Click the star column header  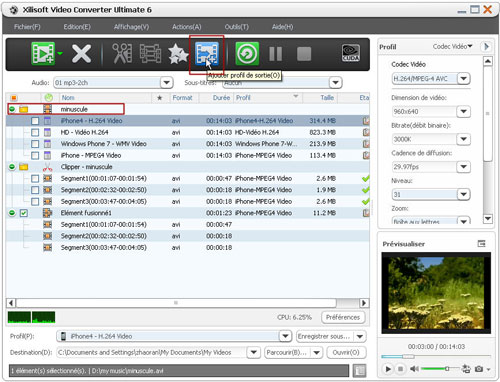point(160,98)
